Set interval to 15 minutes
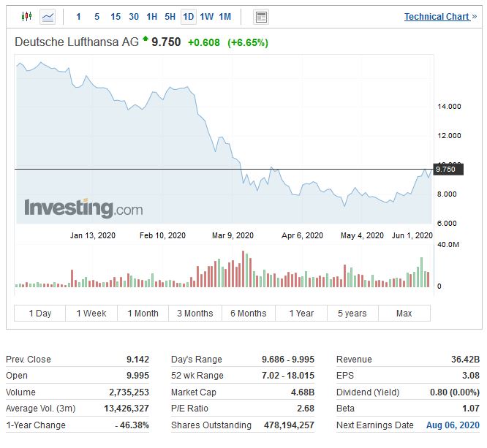Image resolution: width=487 pixels, height=448 pixels. (116, 17)
